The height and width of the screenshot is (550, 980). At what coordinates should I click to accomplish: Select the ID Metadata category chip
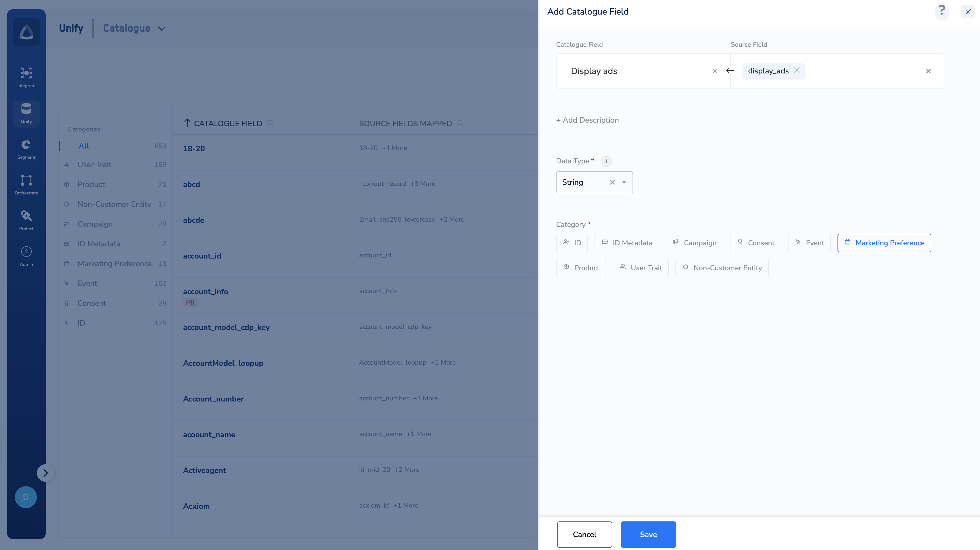coord(626,243)
